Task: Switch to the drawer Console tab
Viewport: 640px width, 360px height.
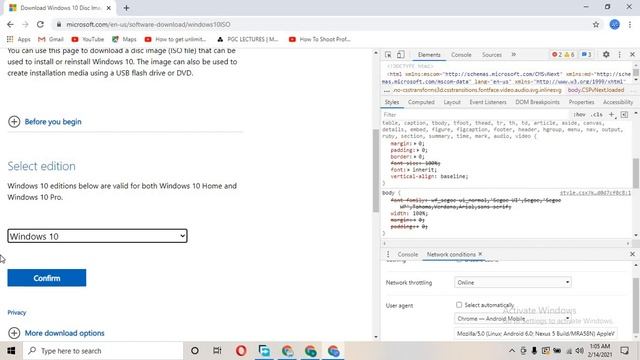Action: (x=408, y=254)
